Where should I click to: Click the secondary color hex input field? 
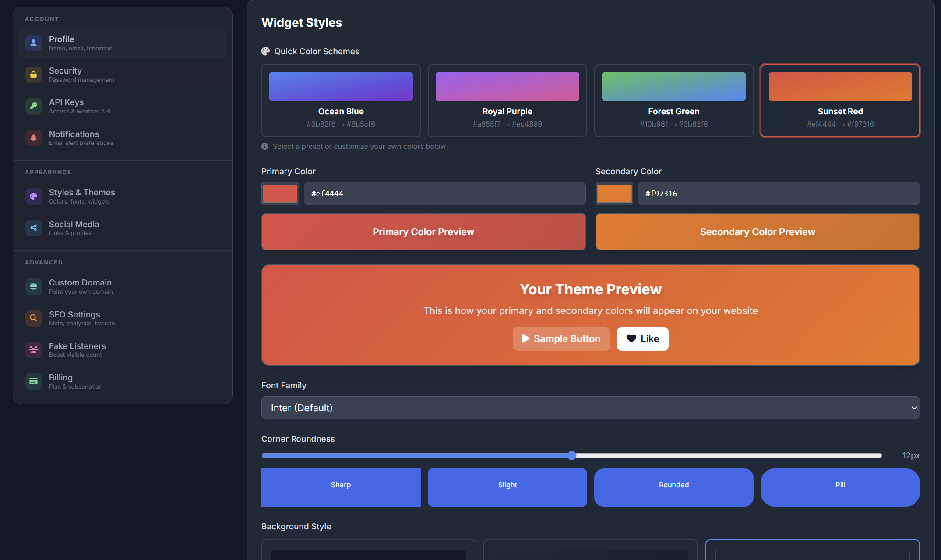[779, 193]
